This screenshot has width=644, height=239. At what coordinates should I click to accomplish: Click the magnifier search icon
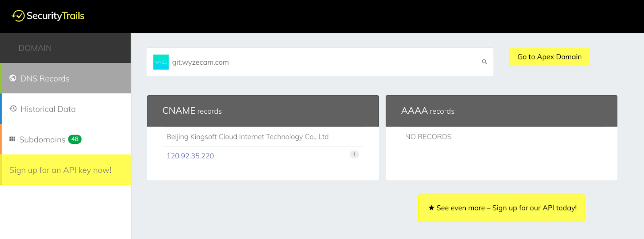coord(485,62)
